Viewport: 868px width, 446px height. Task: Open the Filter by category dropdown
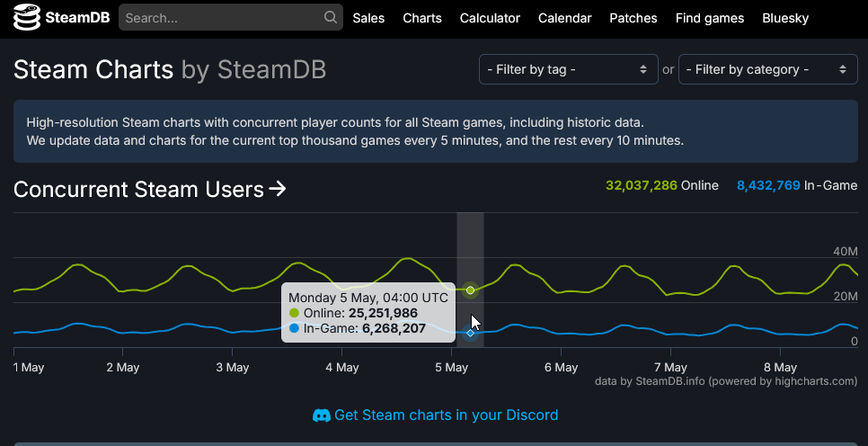(767, 69)
